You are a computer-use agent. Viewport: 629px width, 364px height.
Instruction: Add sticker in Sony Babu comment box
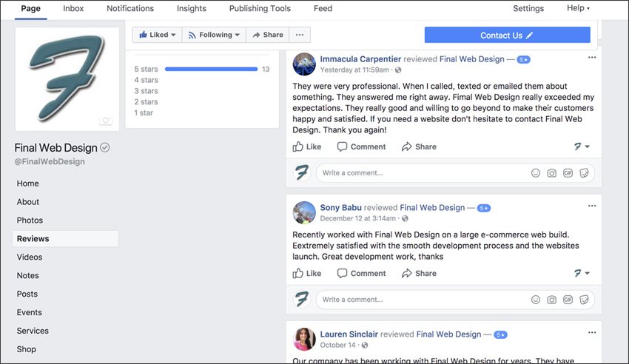(x=584, y=300)
